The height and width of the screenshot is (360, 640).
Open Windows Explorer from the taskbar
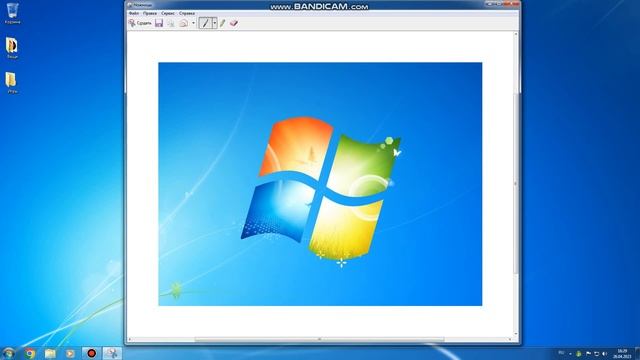point(50,353)
